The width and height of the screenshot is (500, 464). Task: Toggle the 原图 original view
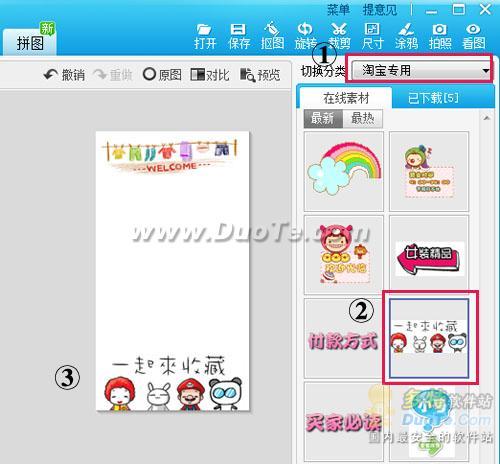tap(162, 75)
